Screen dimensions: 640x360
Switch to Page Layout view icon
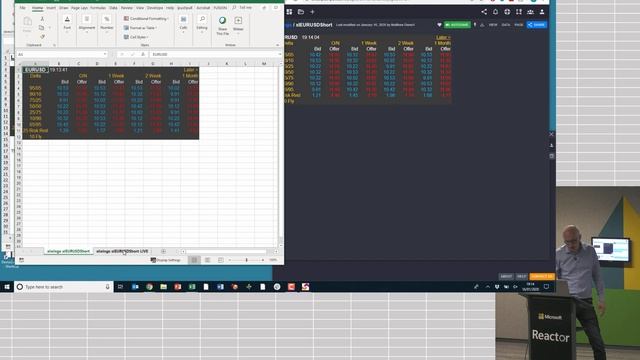click(207, 260)
